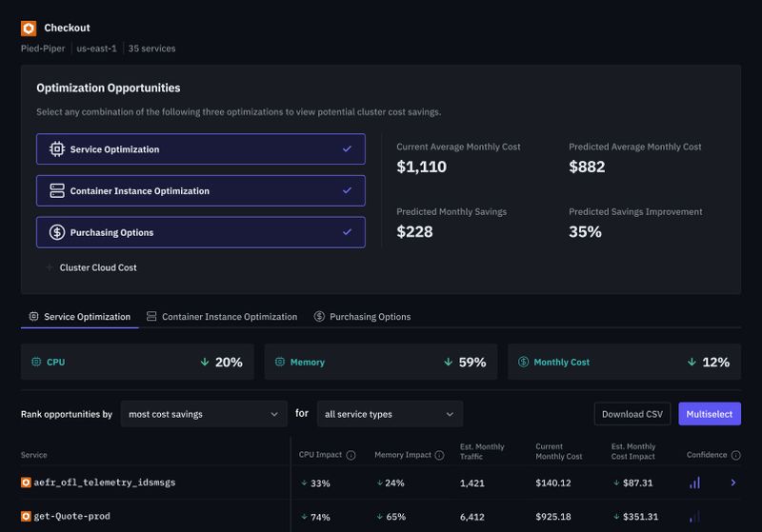
Task: Open the get-Quote-prod service row
Action: click(x=80, y=517)
